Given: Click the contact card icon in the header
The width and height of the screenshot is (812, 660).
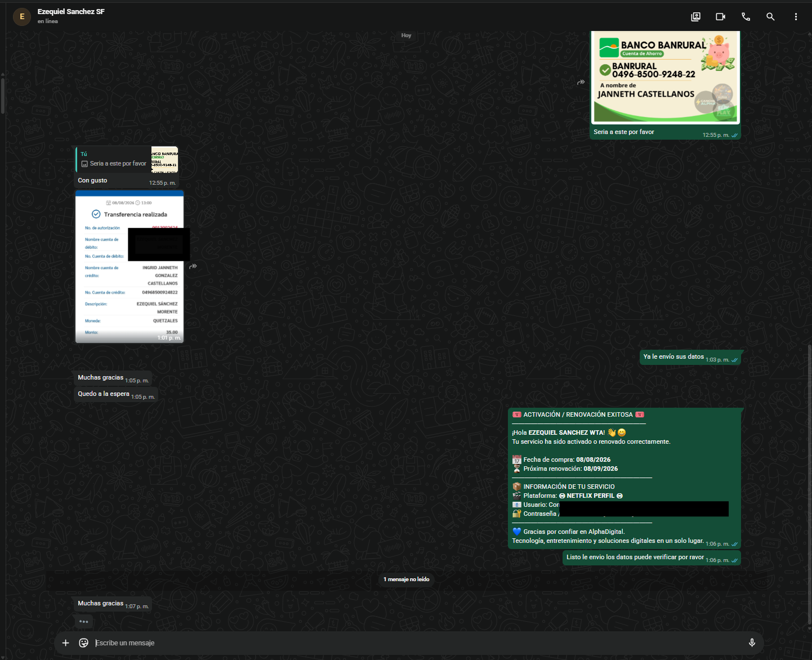Looking at the screenshot, I should coord(696,17).
